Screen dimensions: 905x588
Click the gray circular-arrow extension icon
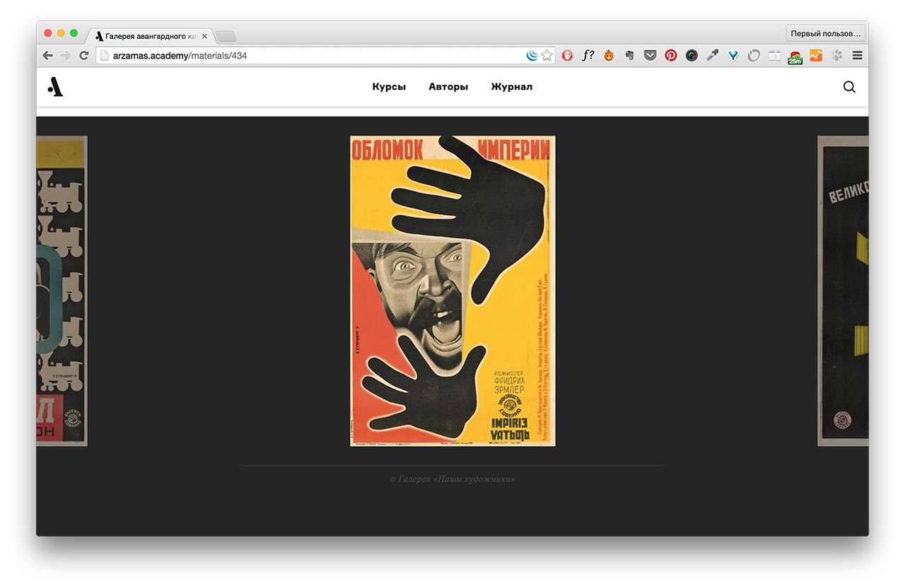coord(754,55)
